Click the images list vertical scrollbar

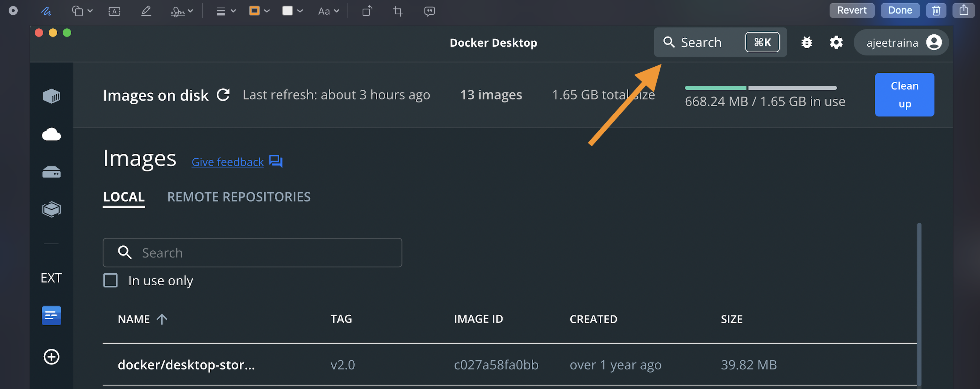click(x=919, y=305)
